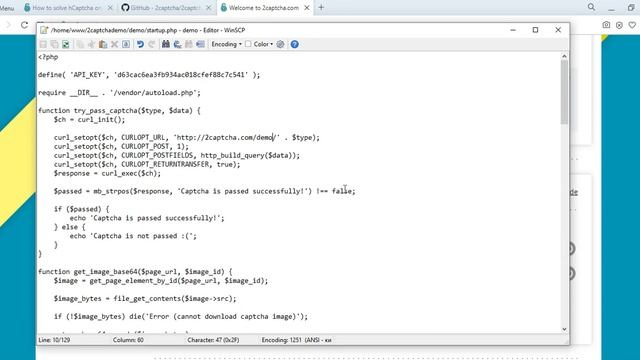Open the editor Preferences gear icon
The image size is (640, 360).
coord(280,44)
